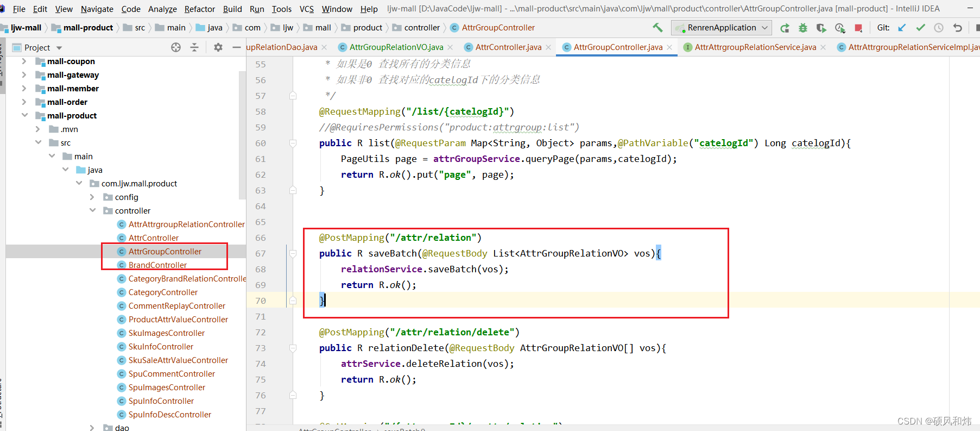Close the AttrController.java tab
The image size is (980, 431).
[x=548, y=47]
